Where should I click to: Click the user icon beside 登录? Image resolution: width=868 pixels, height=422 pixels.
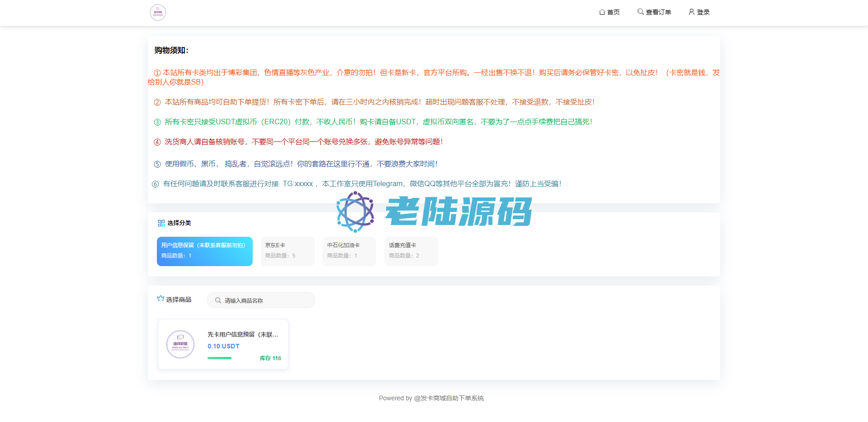click(x=691, y=12)
